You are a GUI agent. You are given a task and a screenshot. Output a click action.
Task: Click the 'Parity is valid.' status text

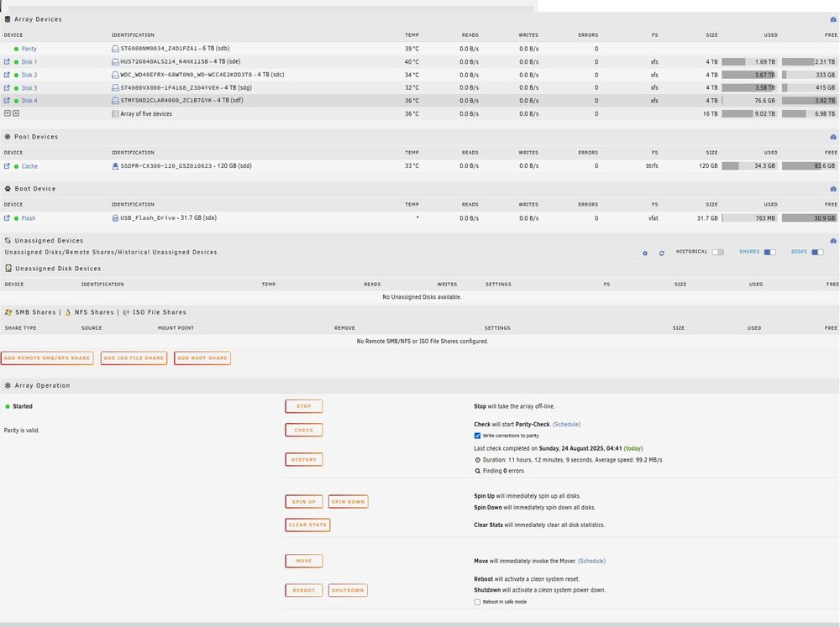pos(22,431)
